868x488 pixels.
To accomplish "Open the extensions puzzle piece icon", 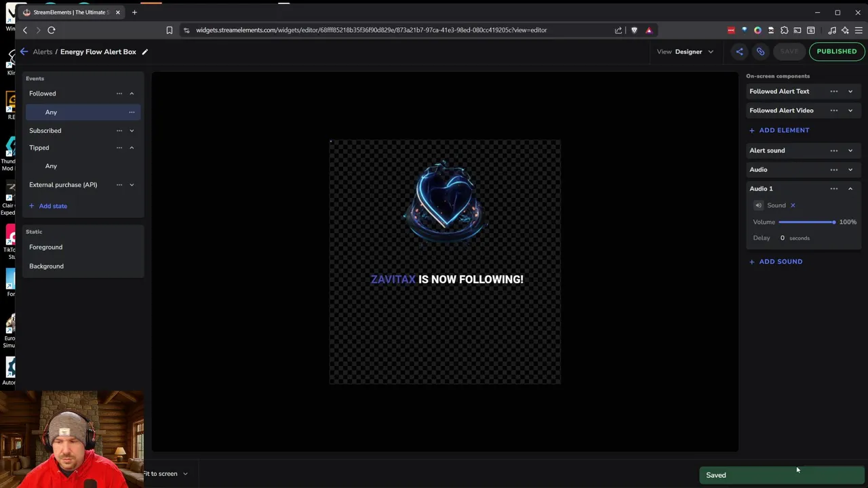I will pyautogui.click(x=785, y=30).
